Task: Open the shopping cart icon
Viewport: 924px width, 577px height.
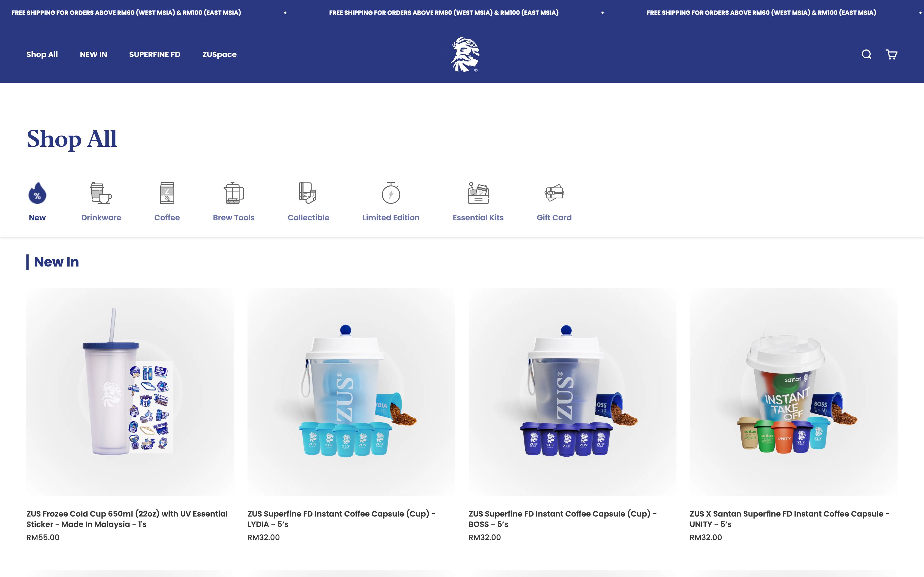Action: coord(891,54)
